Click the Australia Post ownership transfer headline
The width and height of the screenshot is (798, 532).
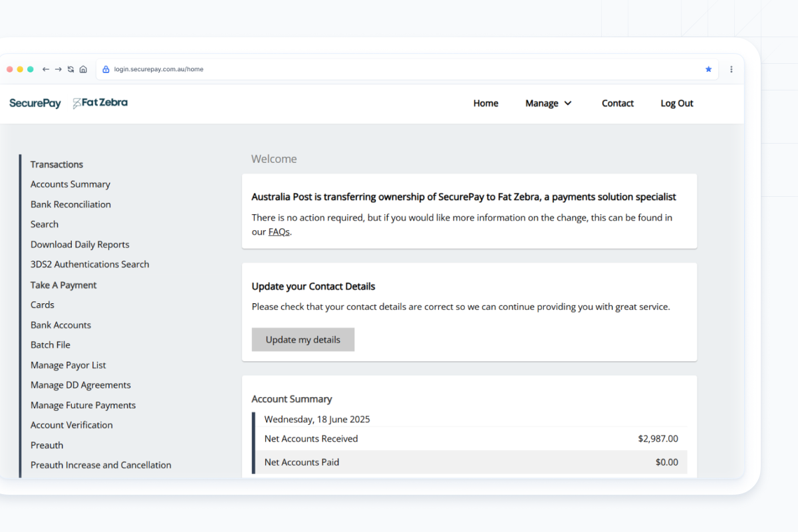464,197
